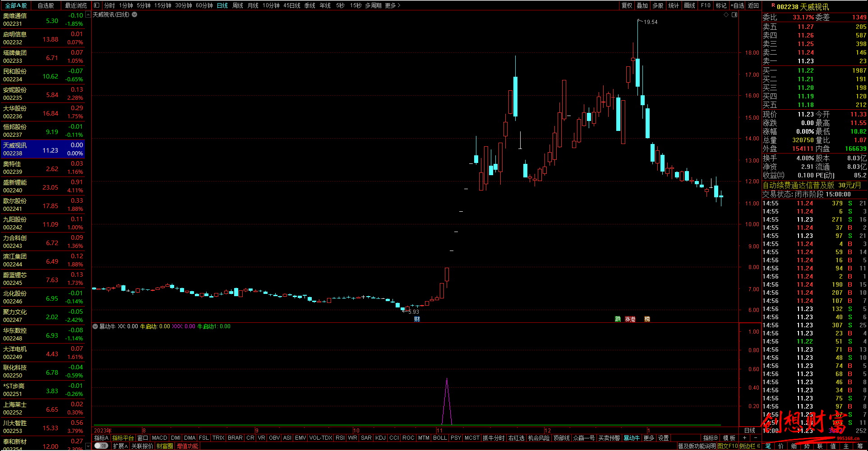Click the 榜 marker icon under chart
The width and height of the screenshot is (868, 451).
click(647, 319)
